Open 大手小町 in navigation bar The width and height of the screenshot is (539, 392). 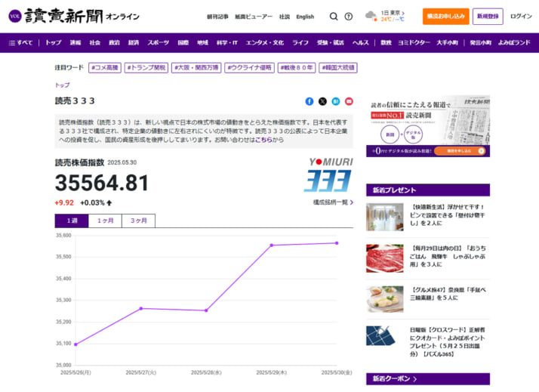click(x=447, y=42)
